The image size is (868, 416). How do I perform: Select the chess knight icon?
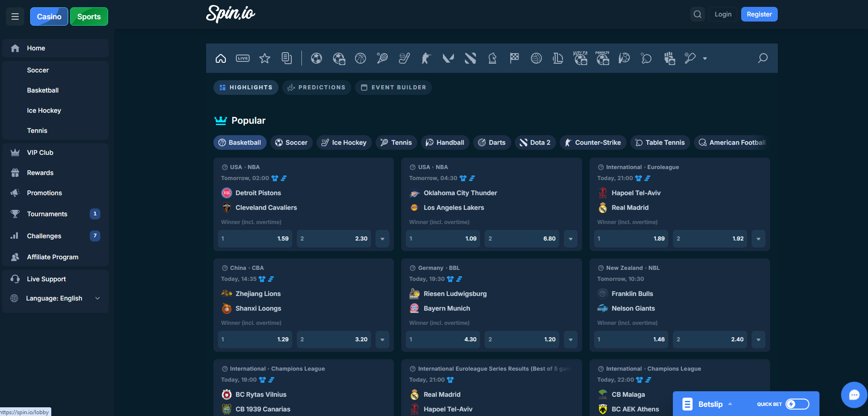(492, 58)
